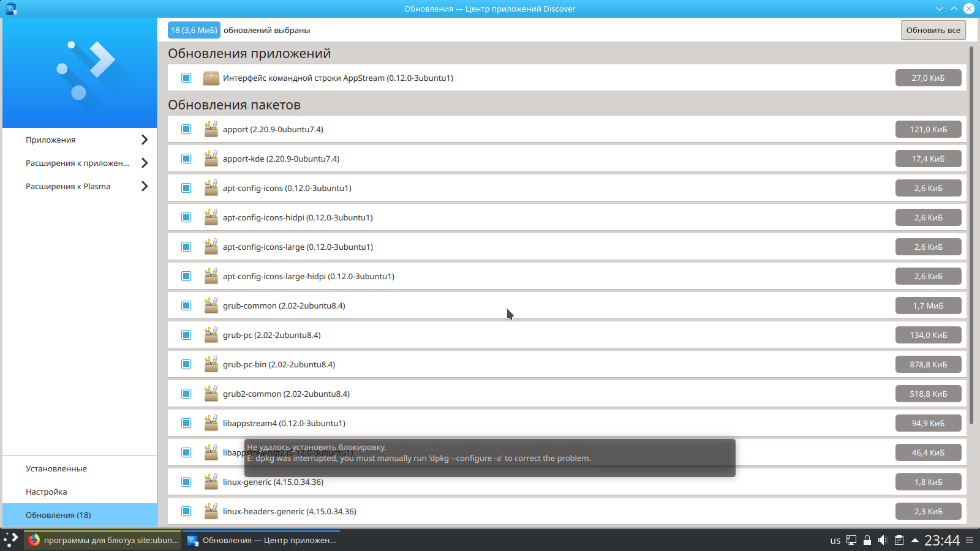Click the updates list vertical scrollbar
980x551 pixels.
(971, 235)
